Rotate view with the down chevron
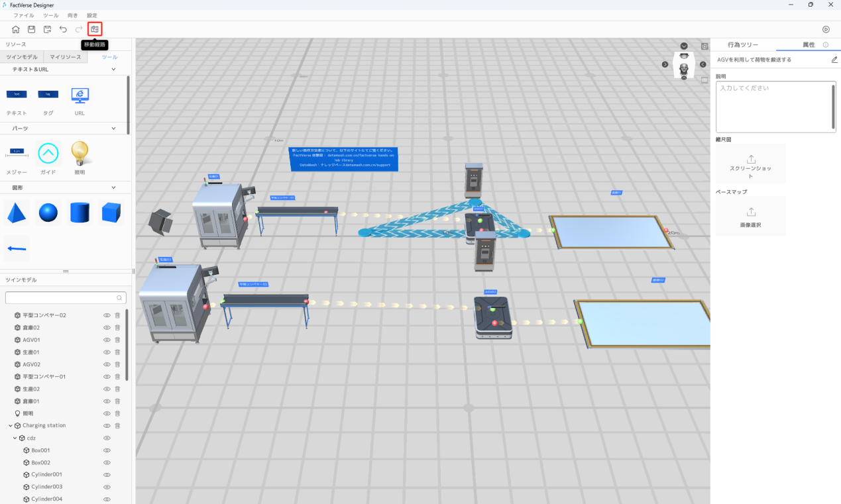Viewport: 841px width, 504px height. point(684,46)
